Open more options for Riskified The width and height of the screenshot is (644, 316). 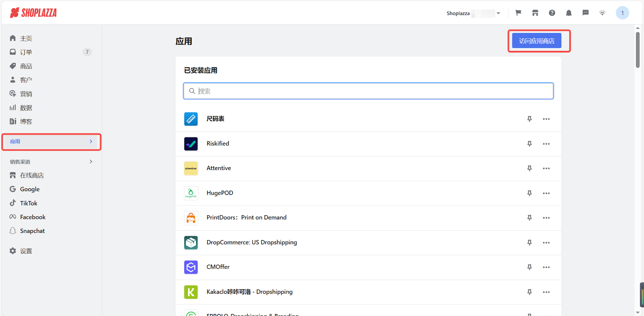546,144
